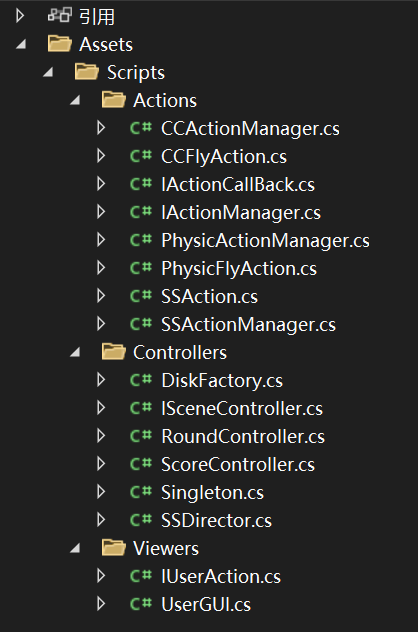Click the Assets folder icon

coord(60,44)
